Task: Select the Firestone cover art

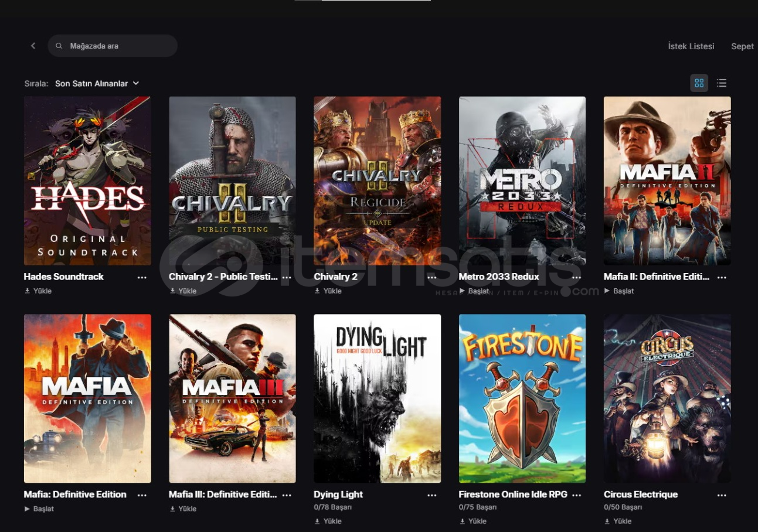Action: point(522,398)
